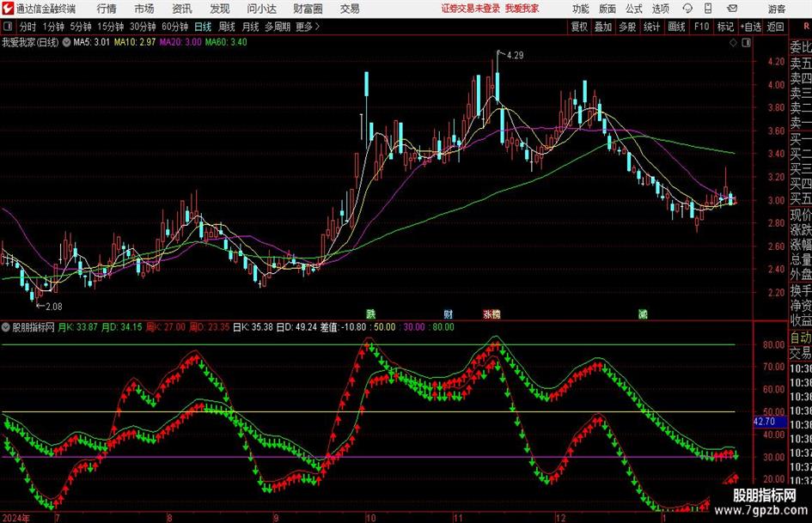Open the 公式 menu
Viewport: 812px width, 523px height.
coord(634,9)
